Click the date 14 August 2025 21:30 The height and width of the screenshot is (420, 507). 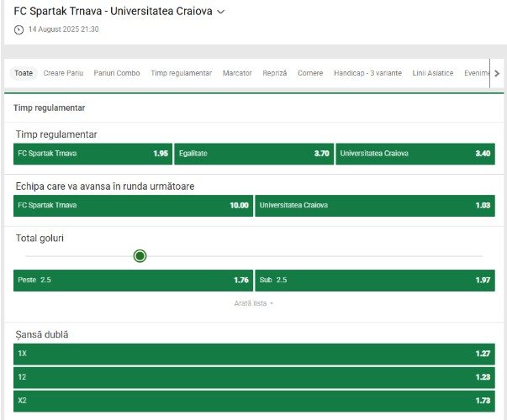point(64,29)
